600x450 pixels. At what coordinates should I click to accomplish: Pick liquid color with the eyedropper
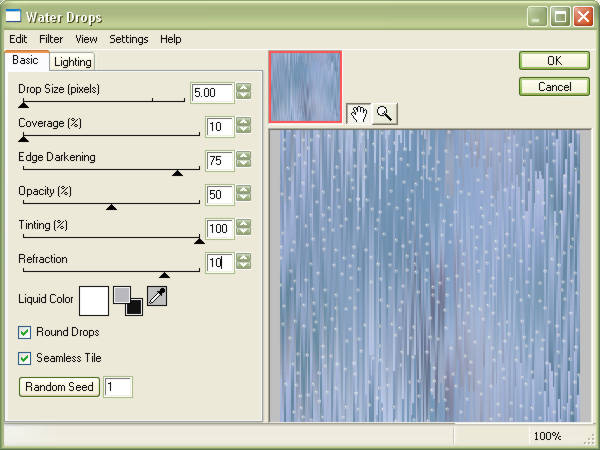[157, 297]
